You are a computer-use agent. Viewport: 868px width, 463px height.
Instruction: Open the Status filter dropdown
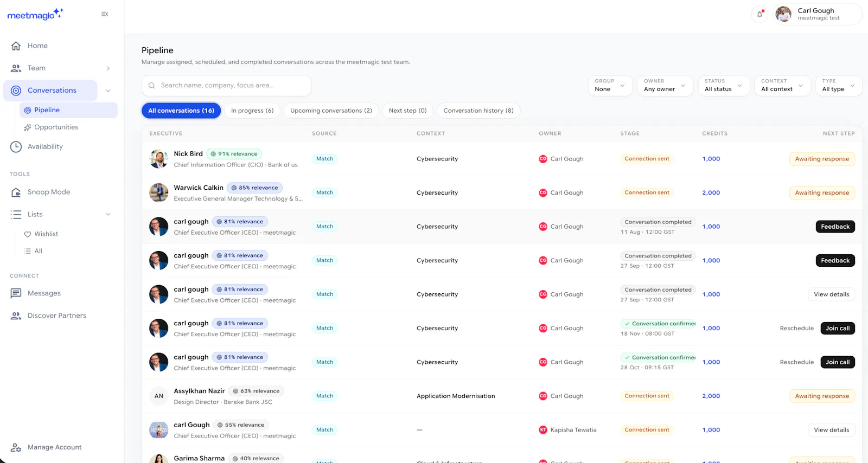(724, 86)
